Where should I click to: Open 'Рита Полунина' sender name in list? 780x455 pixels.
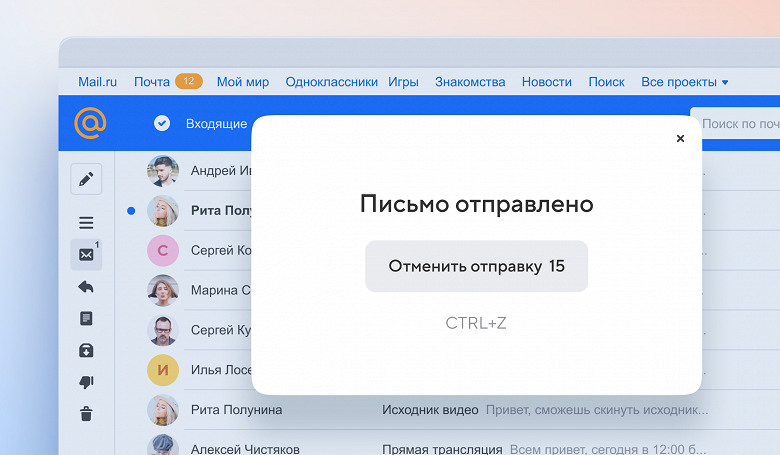pos(236,410)
